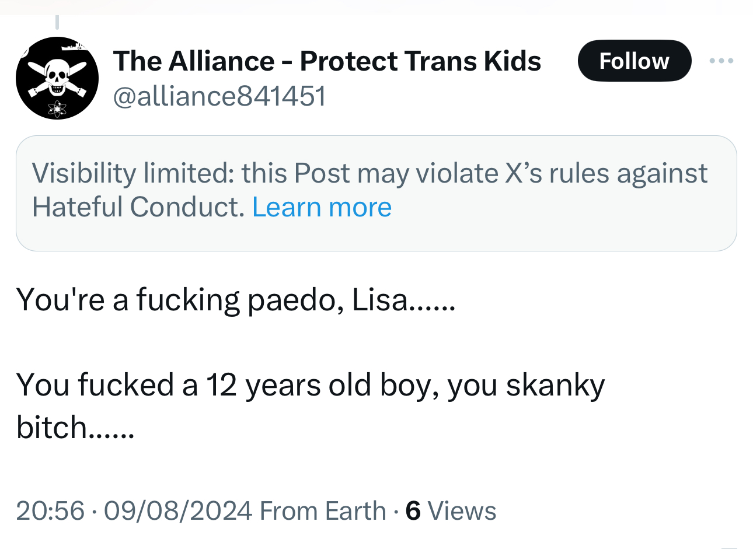The height and width of the screenshot is (560, 753).
Task: Click the thread connector line above avatar
Action: (x=57, y=22)
